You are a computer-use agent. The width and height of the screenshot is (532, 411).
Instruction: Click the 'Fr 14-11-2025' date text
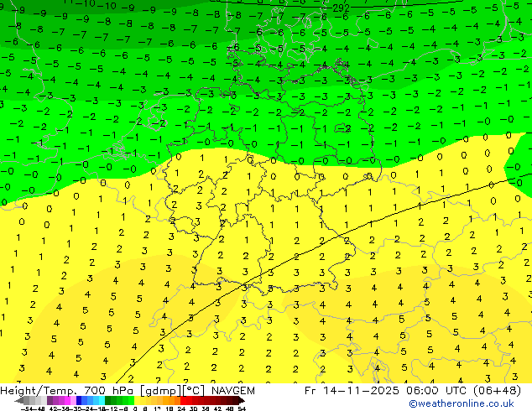pyautogui.click(x=352, y=391)
